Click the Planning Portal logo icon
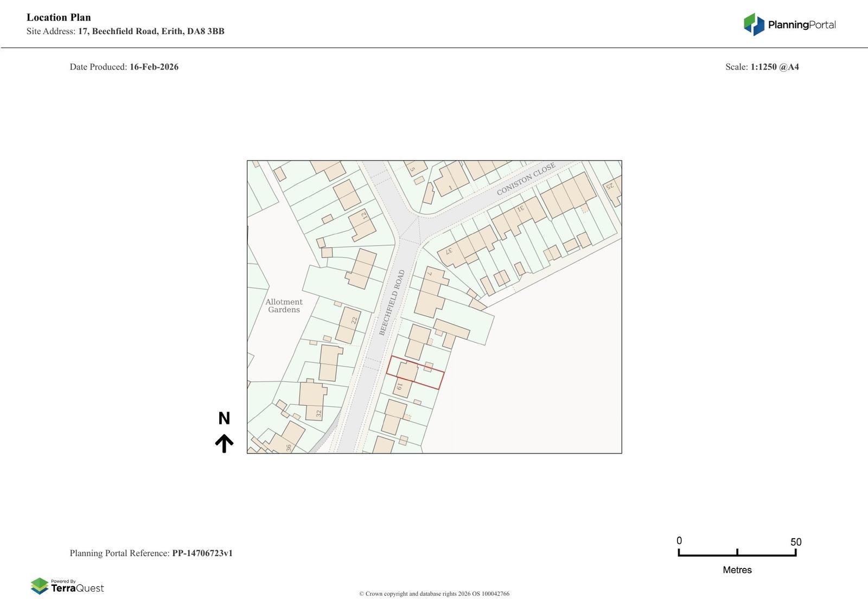868x614 pixels. click(x=754, y=24)
